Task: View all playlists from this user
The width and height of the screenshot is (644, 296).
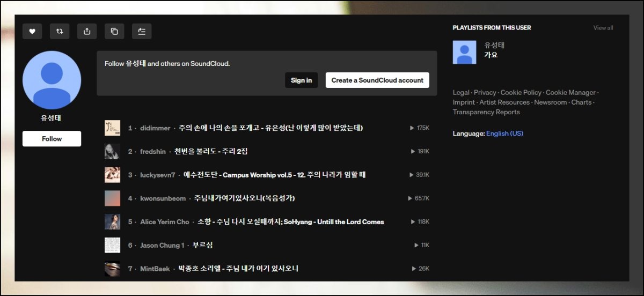Action: 603,28
